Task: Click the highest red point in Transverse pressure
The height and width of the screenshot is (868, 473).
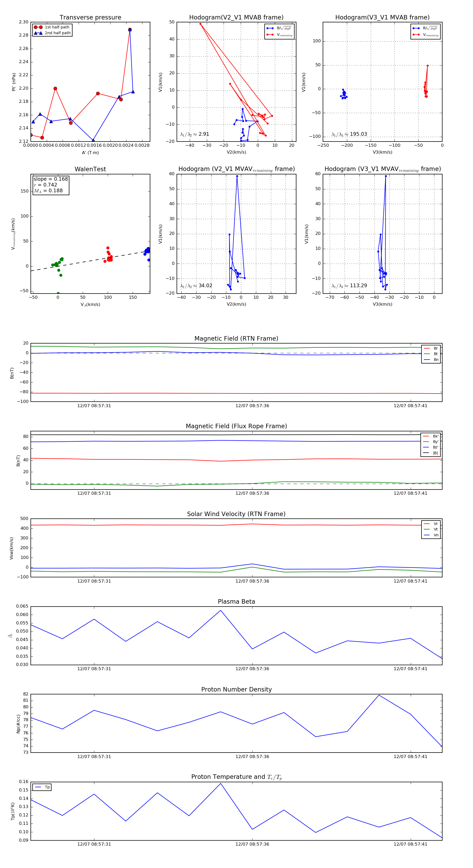Action: pos(130,30)
